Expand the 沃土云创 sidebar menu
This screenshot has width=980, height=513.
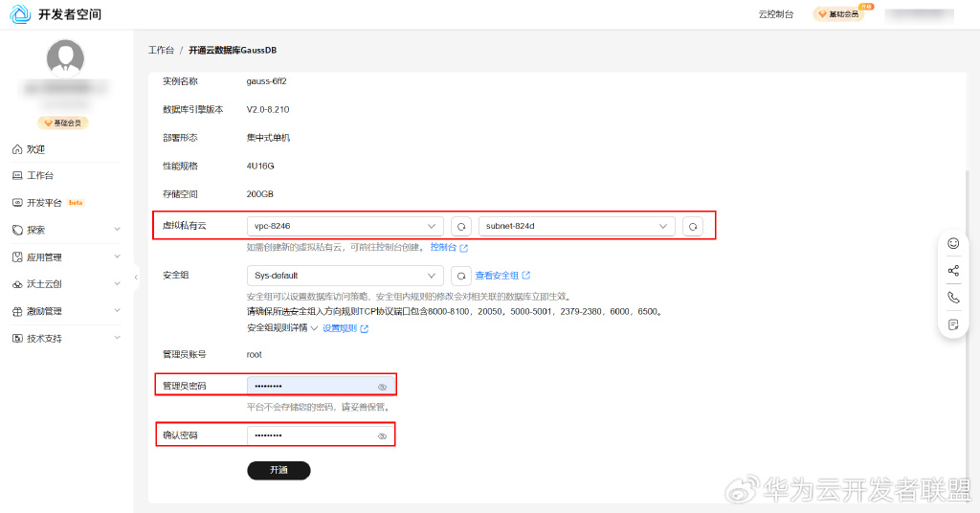click(65, 283)
